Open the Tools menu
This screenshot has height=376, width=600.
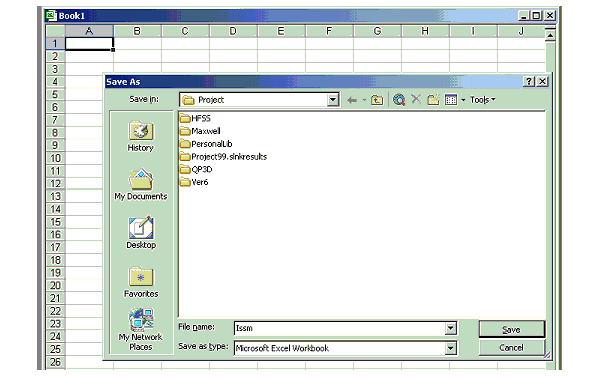tap(483, 100)
